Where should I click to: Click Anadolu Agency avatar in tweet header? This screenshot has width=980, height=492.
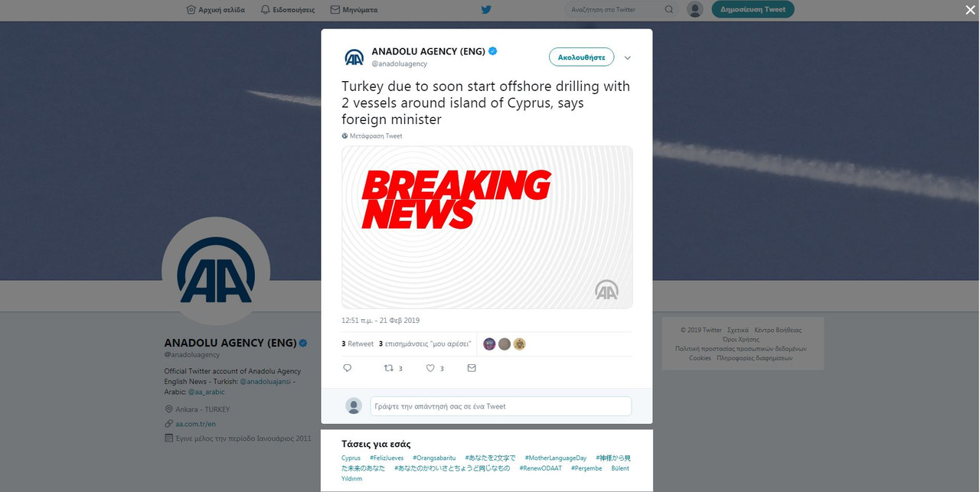[x=354, y=57]
